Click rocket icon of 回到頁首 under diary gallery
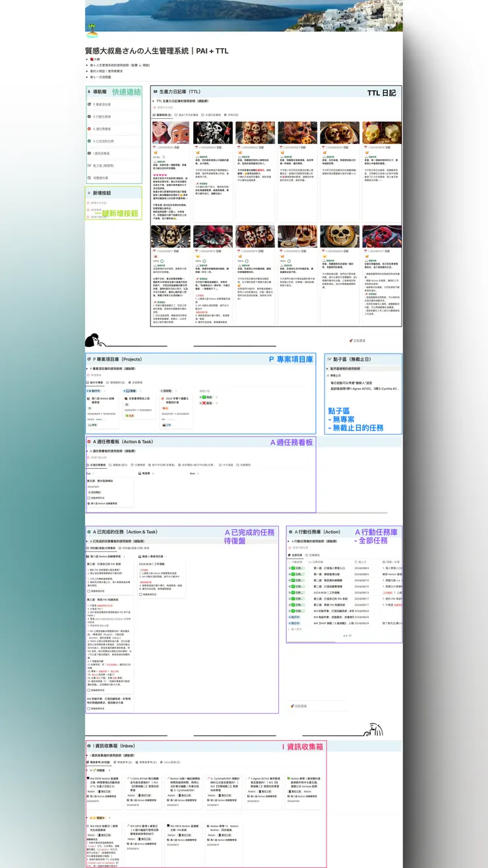 click(351, 341)
